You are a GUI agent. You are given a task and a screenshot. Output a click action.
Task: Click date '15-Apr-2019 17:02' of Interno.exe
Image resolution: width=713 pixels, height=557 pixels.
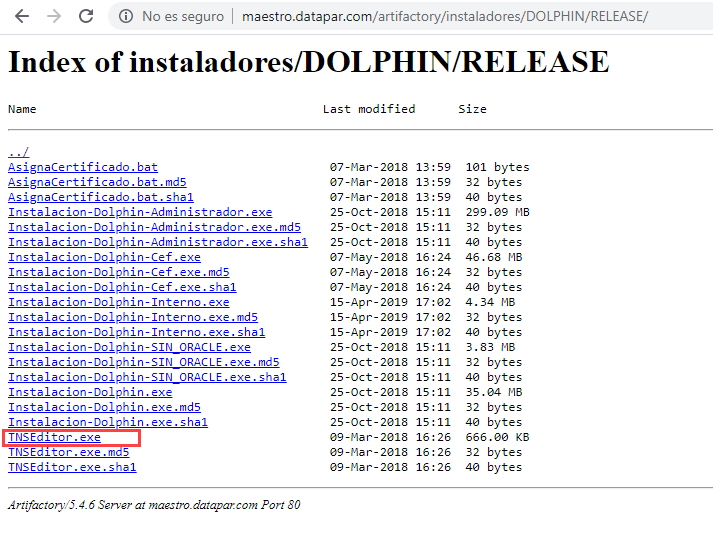pyautogui.click(x=390, y=302)
